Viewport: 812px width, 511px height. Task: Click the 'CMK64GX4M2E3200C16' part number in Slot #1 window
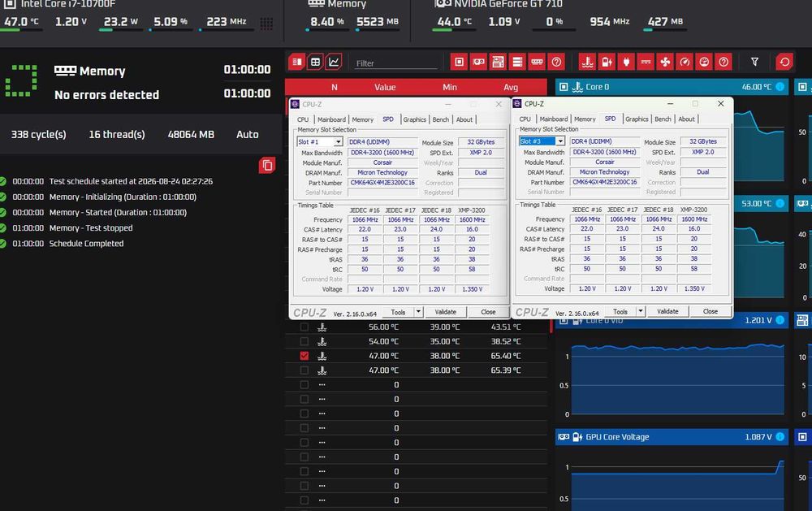pyautogui.click(x=382, y=183)
